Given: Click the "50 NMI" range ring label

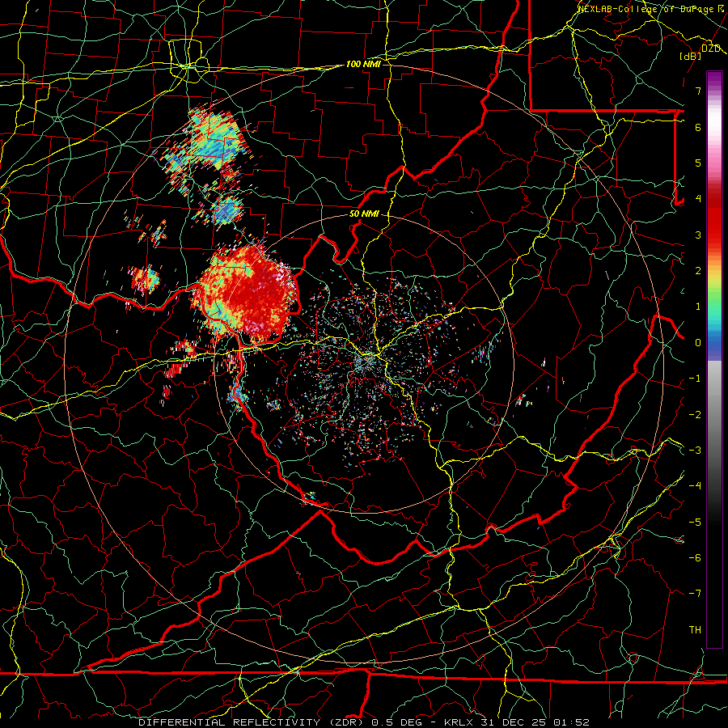Looking at the screenshot, I should tap(364, 214).
